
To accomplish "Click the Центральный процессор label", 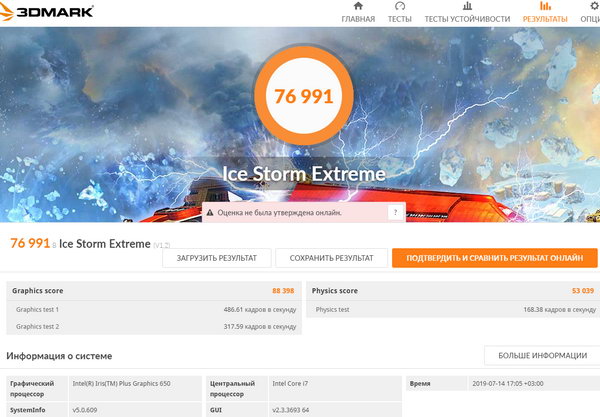I will click(232, 389).
